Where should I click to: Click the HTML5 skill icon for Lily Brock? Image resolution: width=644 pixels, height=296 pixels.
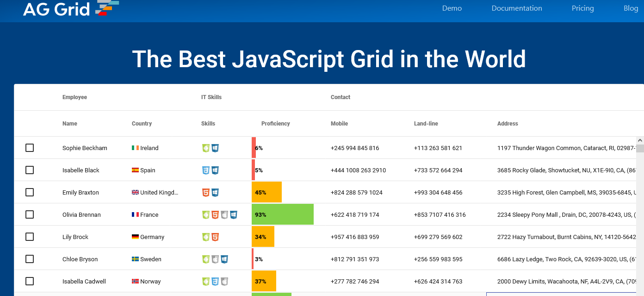pyautogui.click(x=215, y=237)
